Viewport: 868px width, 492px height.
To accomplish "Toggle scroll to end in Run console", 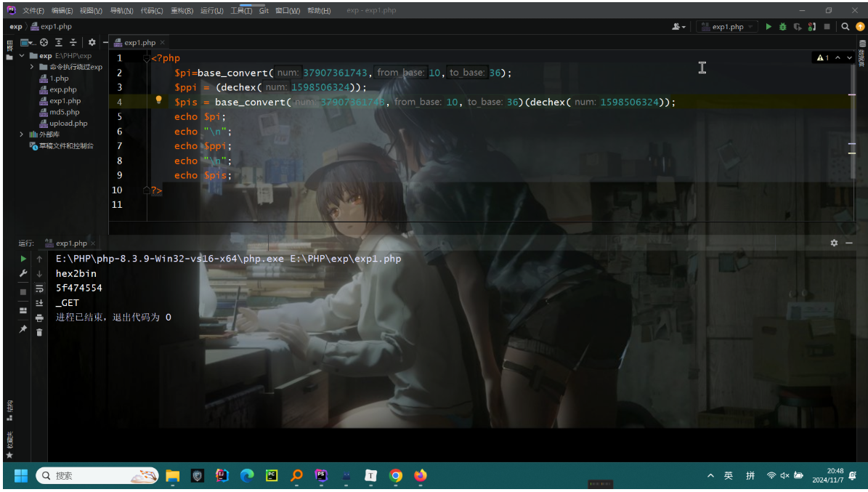I will 39,303.
